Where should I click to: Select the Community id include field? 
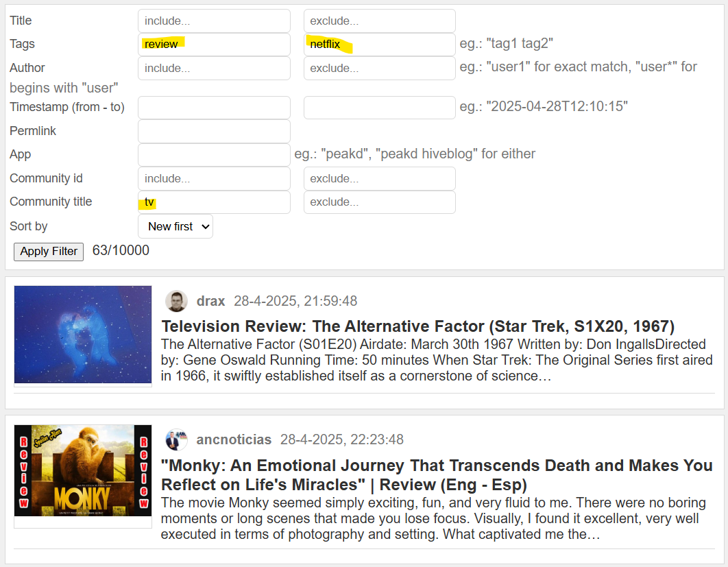pos(214,178)
